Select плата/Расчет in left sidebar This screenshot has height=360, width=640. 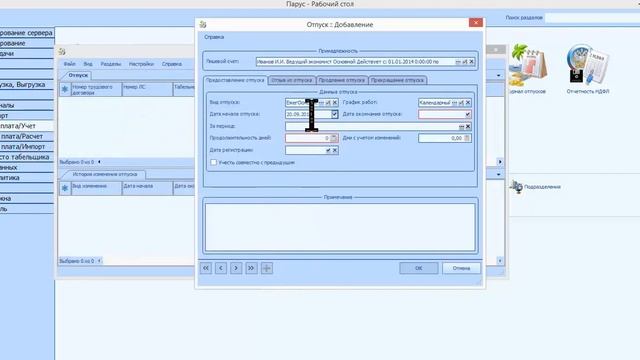tap(27, 136)
